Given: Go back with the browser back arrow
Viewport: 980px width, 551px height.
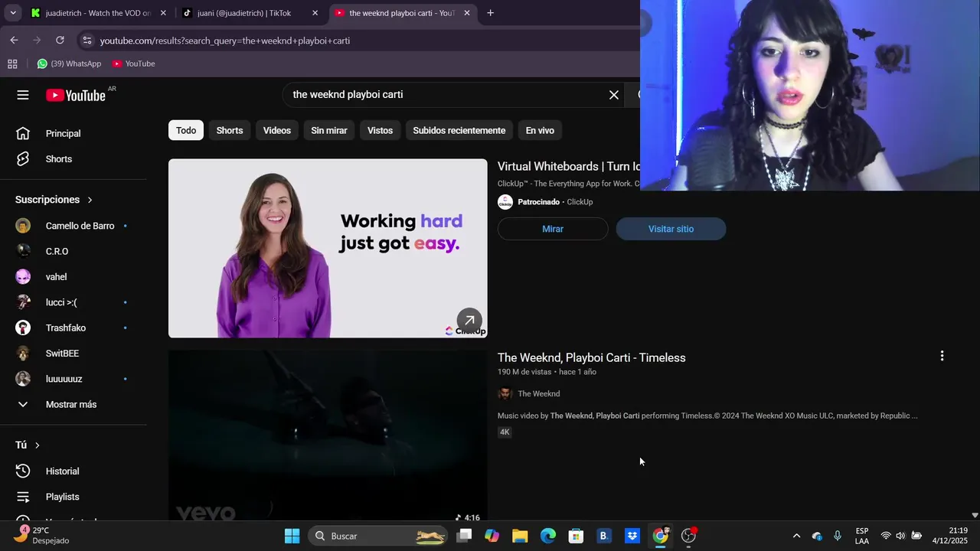Looking at the screenshot, I should point(14,40).
